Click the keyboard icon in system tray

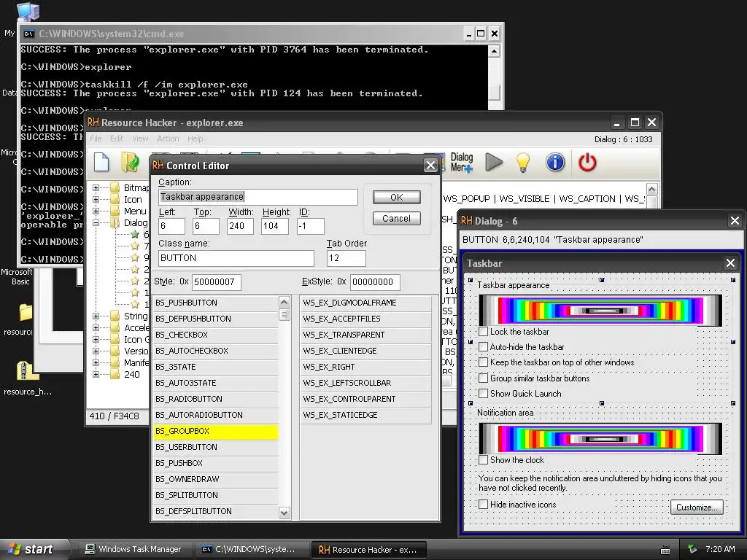pos(665,550)
